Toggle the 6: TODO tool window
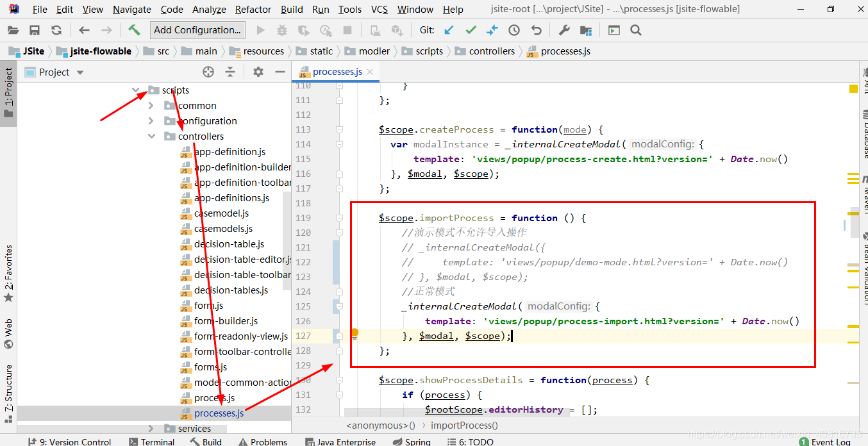 (469, 442)
